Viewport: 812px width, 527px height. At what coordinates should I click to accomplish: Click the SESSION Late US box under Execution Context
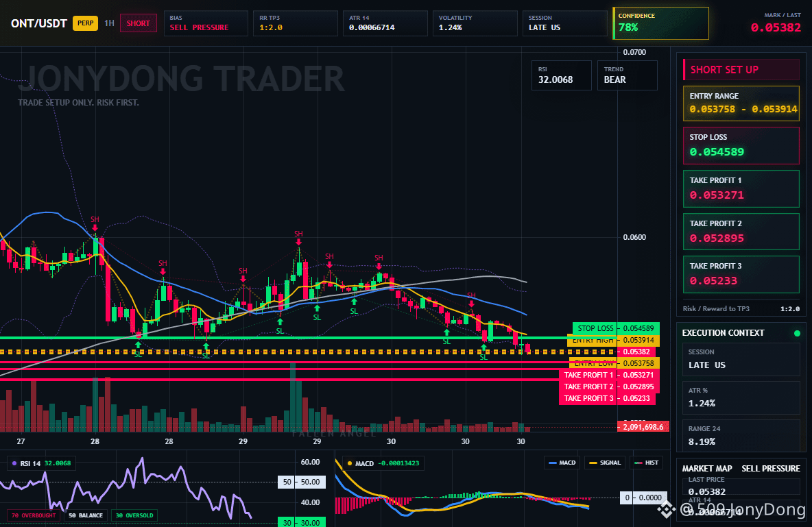[741, 359]
